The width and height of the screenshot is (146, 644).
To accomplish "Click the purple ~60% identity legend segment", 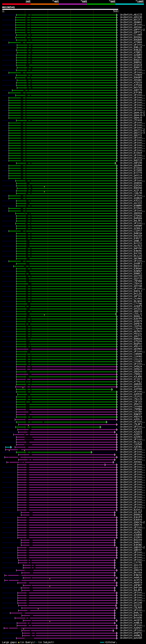I will click(73, 4).
